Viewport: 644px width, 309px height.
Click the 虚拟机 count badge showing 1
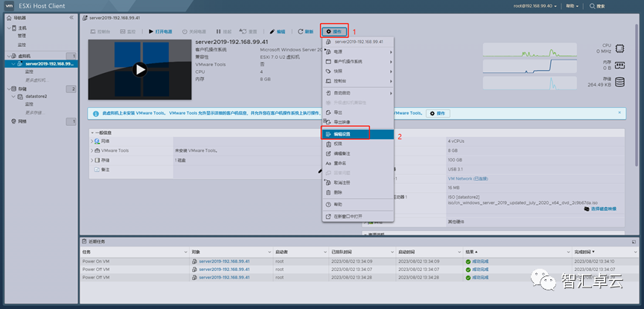[71, 56]
